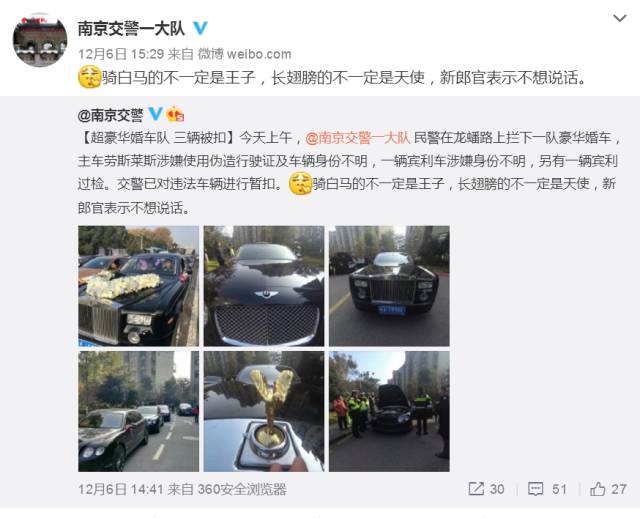Open the Rolls-Royce flower-decorated wedding car thumbnail
This screenshot has height=518, width=640.
click(139, 286)
